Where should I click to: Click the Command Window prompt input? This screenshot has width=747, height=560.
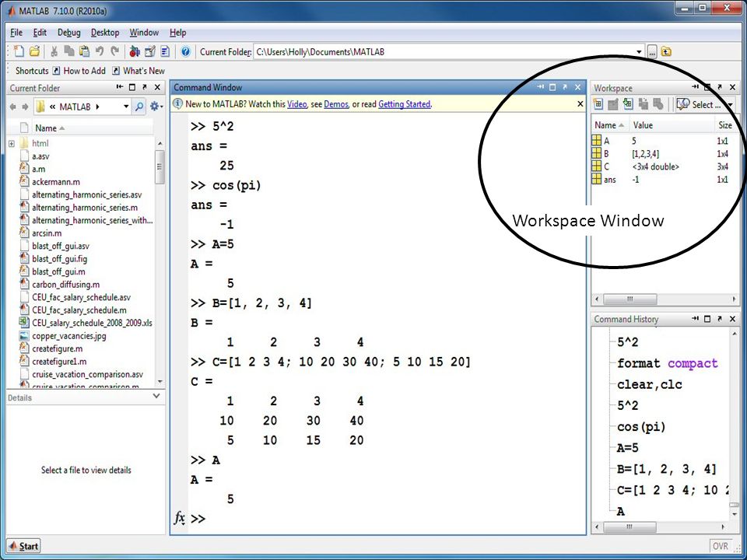386,519
